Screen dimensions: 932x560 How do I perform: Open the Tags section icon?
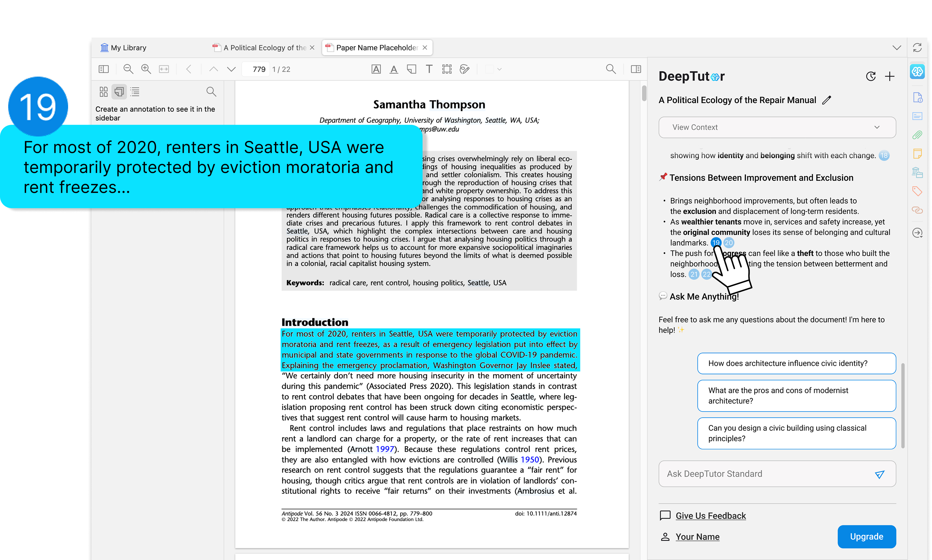coord(917,191)
